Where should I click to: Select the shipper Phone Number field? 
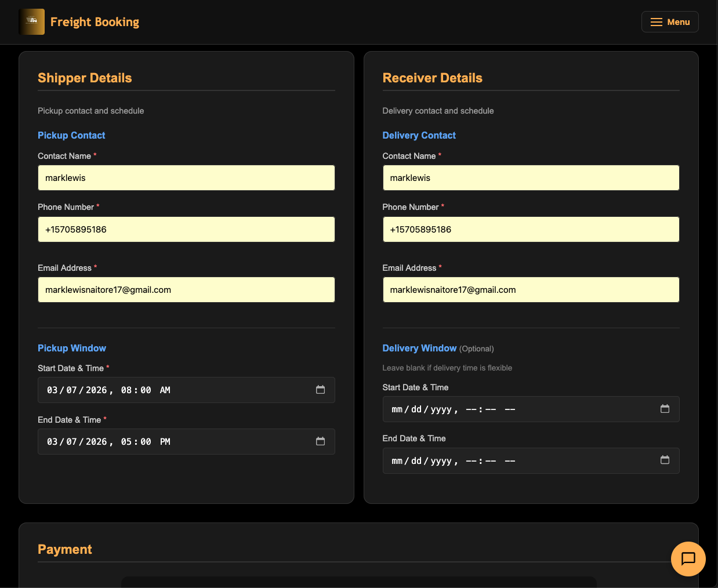[x=186, y=229]
